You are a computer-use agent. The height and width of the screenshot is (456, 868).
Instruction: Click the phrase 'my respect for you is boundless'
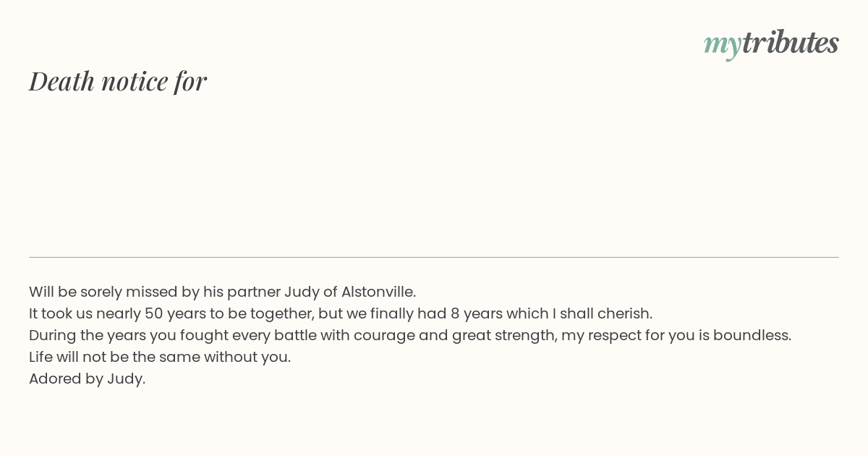coord(676,335)
